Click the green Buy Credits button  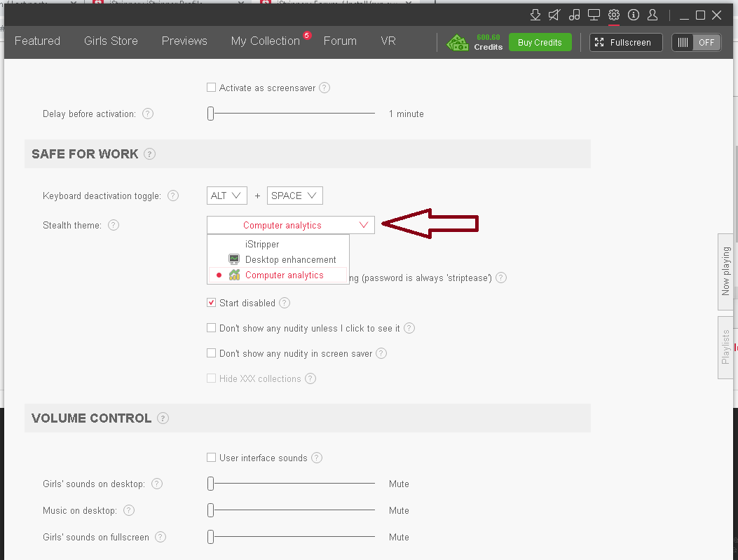point(540,42)
